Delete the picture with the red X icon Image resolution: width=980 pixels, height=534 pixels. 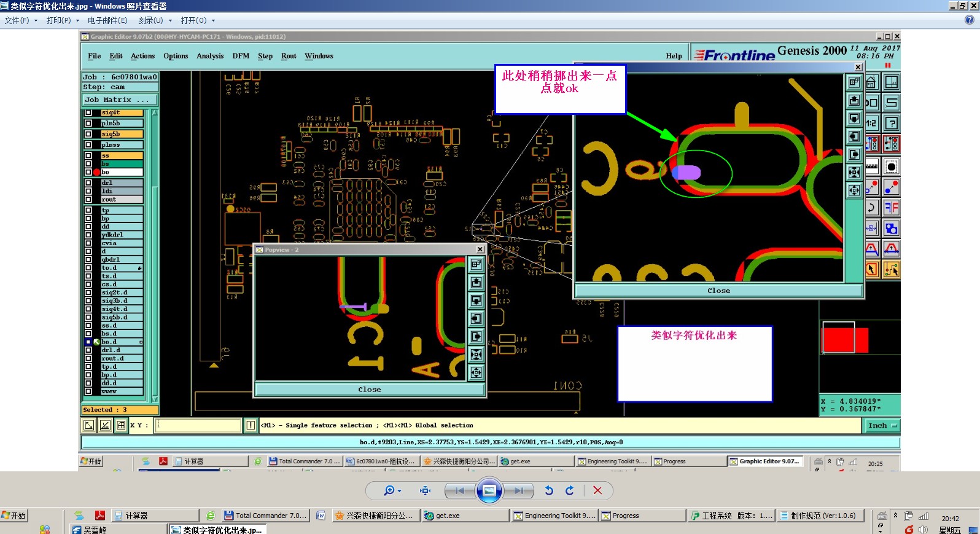[597, 490]
